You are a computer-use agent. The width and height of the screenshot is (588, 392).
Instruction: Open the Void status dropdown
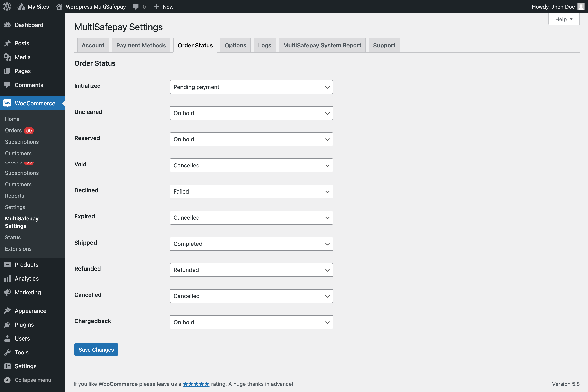[x=251, y=165]
